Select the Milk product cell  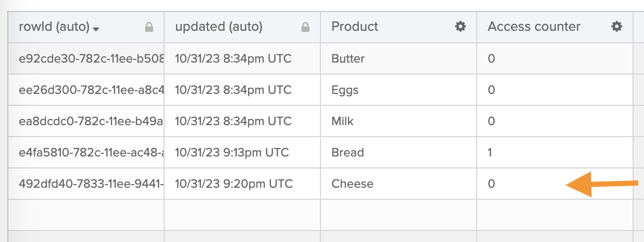(x=342, y=121)
